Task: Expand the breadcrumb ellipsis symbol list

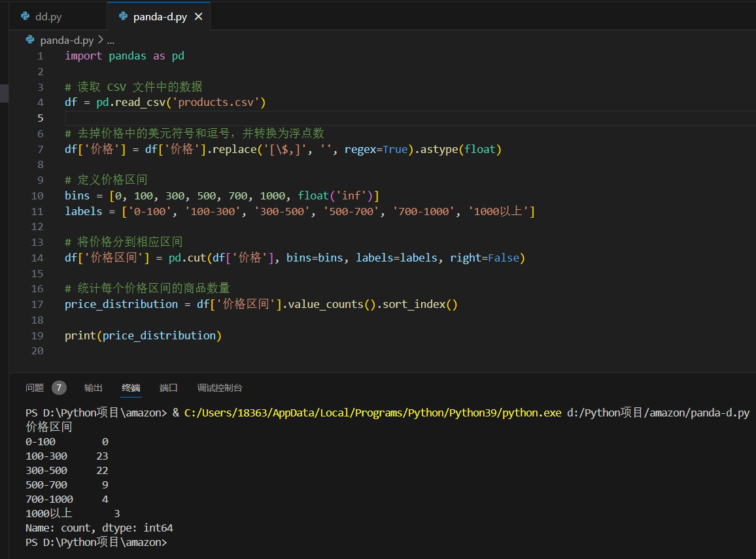Action: click(x=111, y=41)
